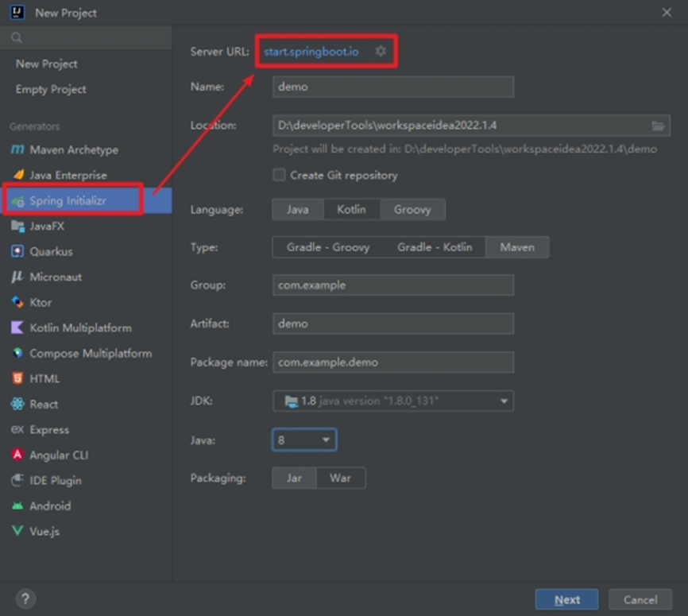Click the Artifact input field
This screenshot has width=688, height=616.
[393, 323]
